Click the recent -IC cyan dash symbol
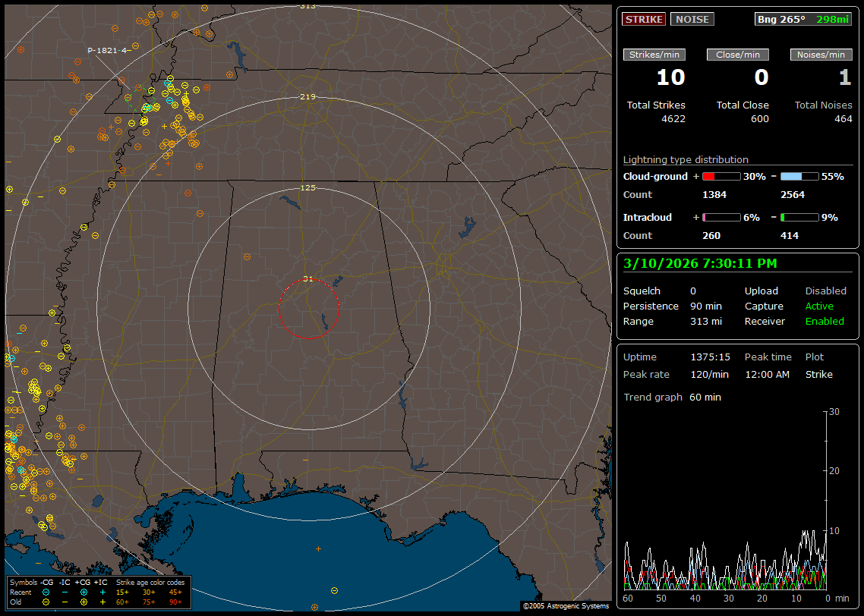The height and width of the screenshot is (616, 864). tap(65, 592)
